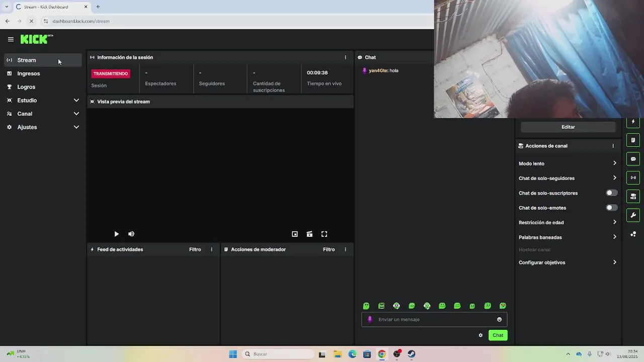Screen dimensions: 644x362
Task: Open Modo lento settings
Action: (x=568, y=163)
